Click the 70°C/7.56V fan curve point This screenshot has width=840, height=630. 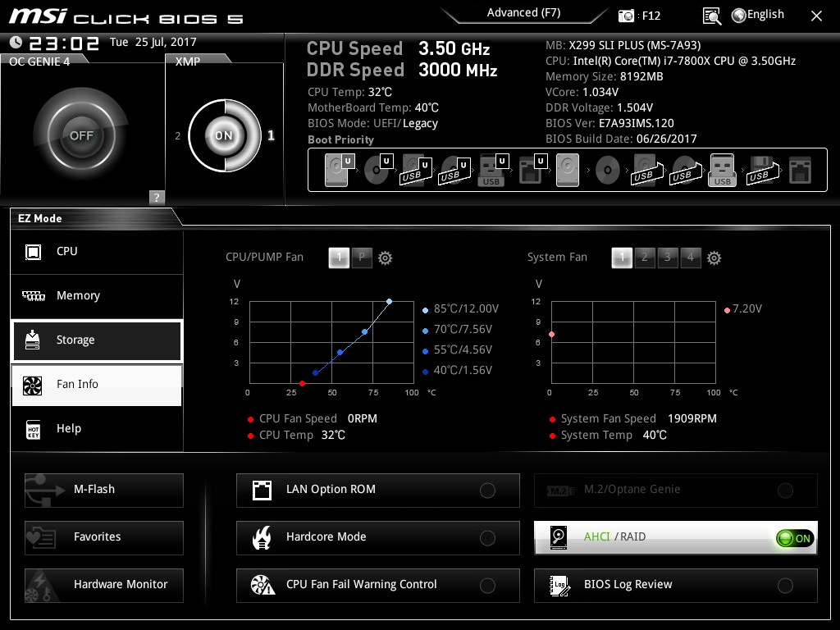coord(364,332)
